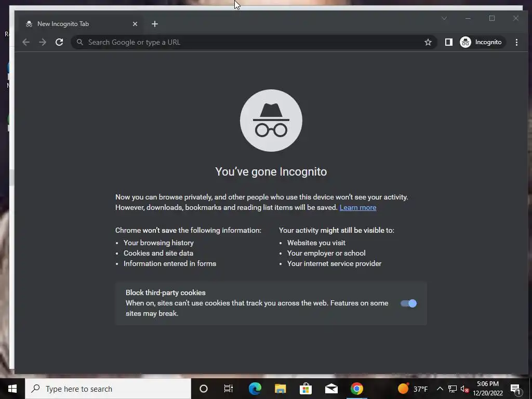This screenshot has height=399, width=532.
Task: Click the text Cookies and site data
Action: click(x=158, y=253)
